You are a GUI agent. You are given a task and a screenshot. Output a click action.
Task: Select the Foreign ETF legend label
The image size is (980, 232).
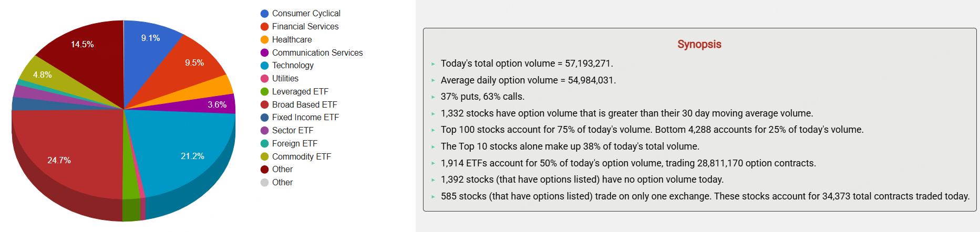[x=294, y=143]
